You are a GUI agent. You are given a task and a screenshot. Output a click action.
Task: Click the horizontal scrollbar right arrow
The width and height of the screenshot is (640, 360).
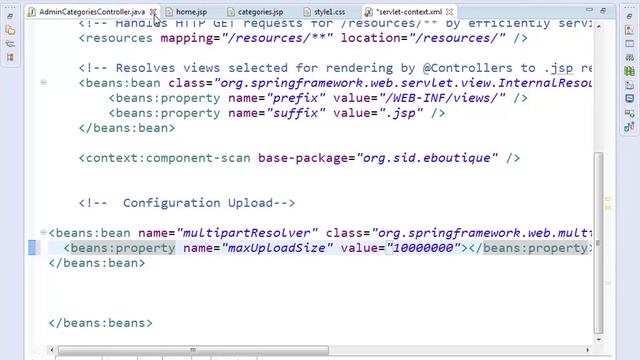[587, 350]
